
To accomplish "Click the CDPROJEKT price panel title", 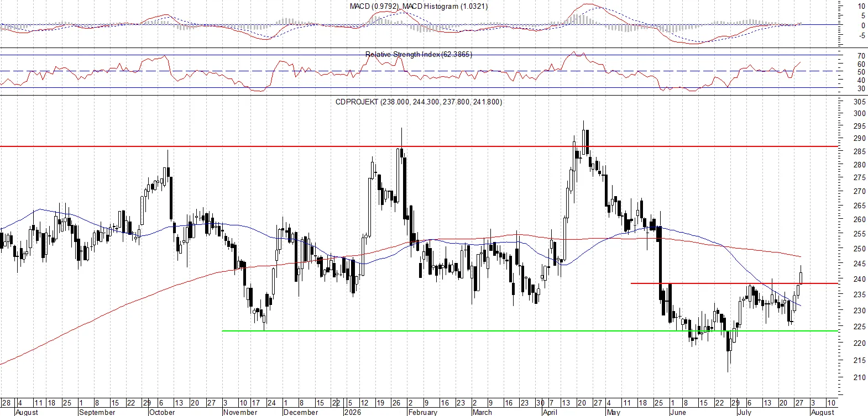I will (x=419, y=102).
